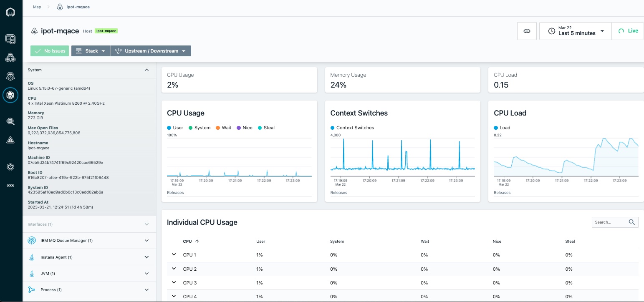Open the Upstream / Downstream dropdown
Image resolution: width=644 pixels, height=302 pixels.
click(x=151, y=51)
